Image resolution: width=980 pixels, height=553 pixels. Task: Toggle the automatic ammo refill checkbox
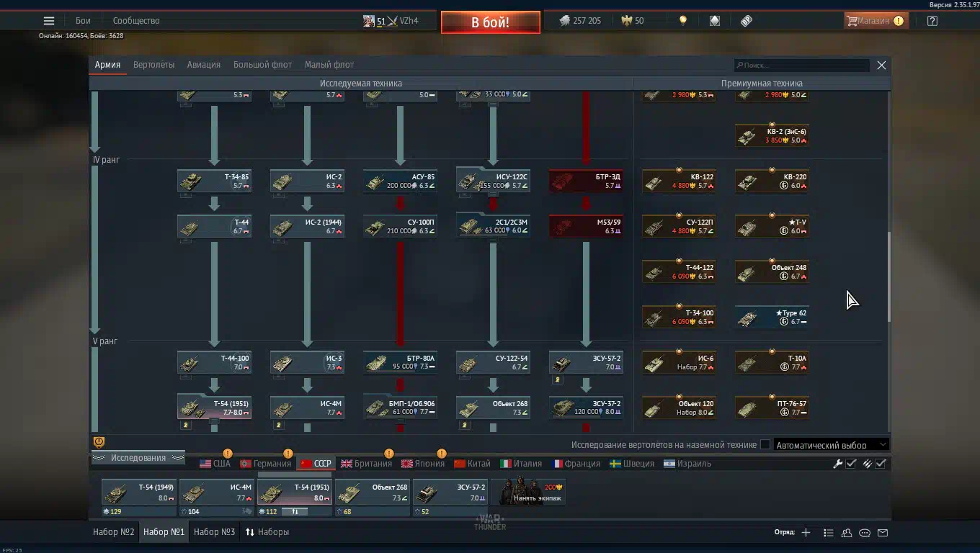(x=881, y=464)
